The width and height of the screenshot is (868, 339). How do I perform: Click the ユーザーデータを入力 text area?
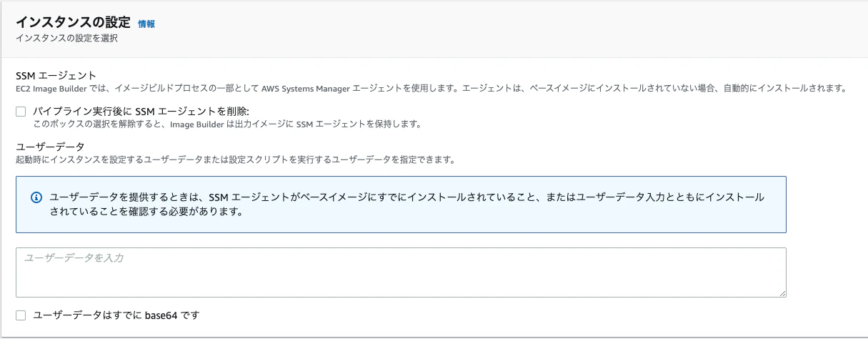pyautogui.click(x=401, y=272)
